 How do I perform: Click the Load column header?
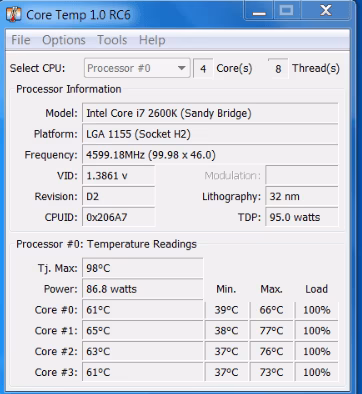tap(317, 289)
